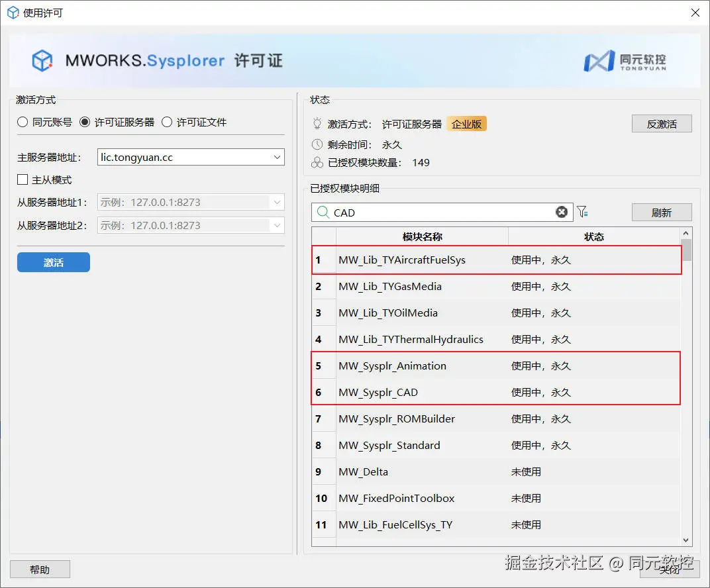Click the clock icon next to 剩余时间

(x=316, y=144)
